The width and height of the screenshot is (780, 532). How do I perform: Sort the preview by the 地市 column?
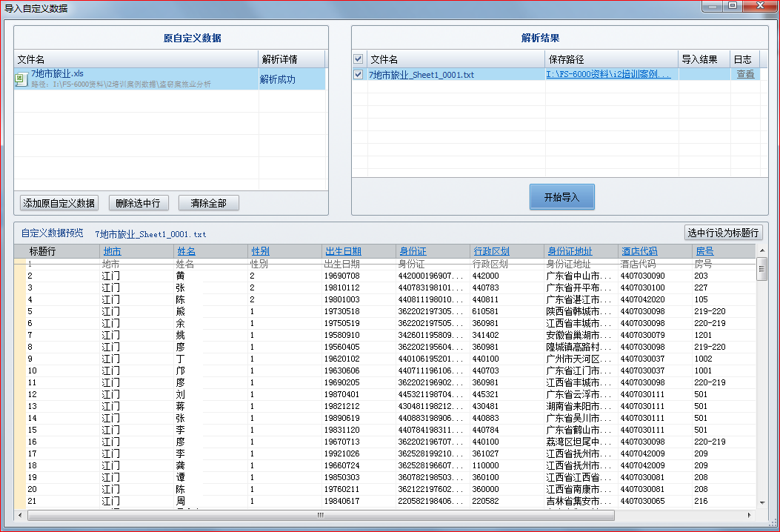pyautogui.click(x=111, y=250)
